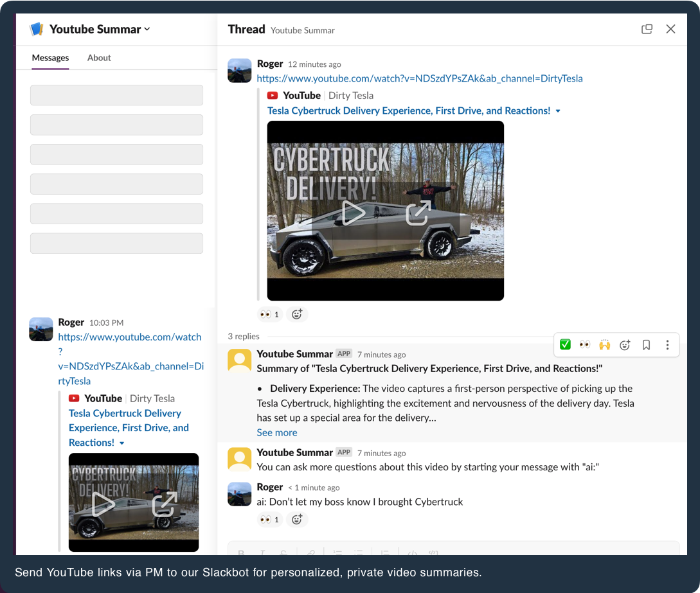Screen dimensions: 700x593
Task: Click the YouTube red logo in thread
Action: [x=273, y=96]
